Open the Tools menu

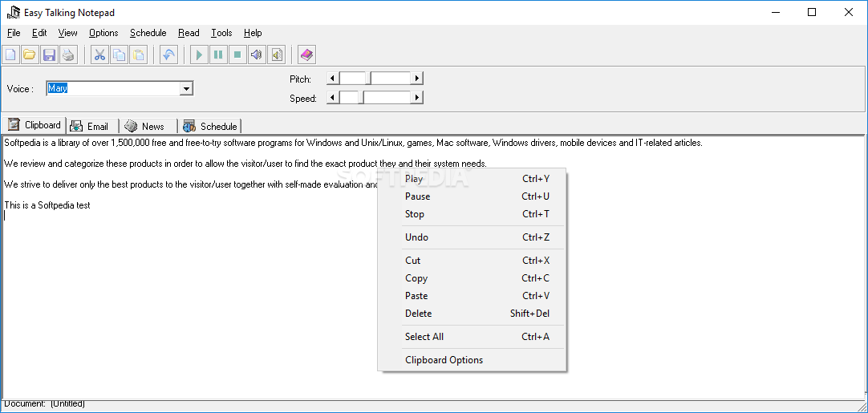(221, 33)
